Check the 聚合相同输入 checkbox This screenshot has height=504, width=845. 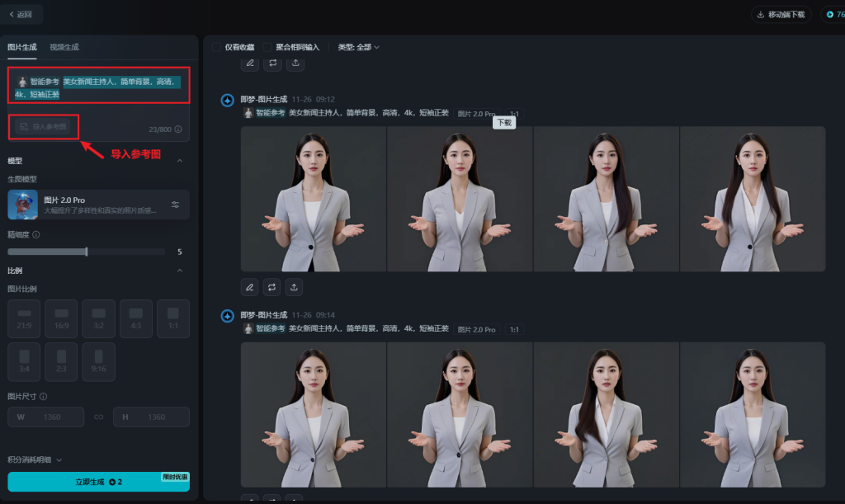click(267, 47)
